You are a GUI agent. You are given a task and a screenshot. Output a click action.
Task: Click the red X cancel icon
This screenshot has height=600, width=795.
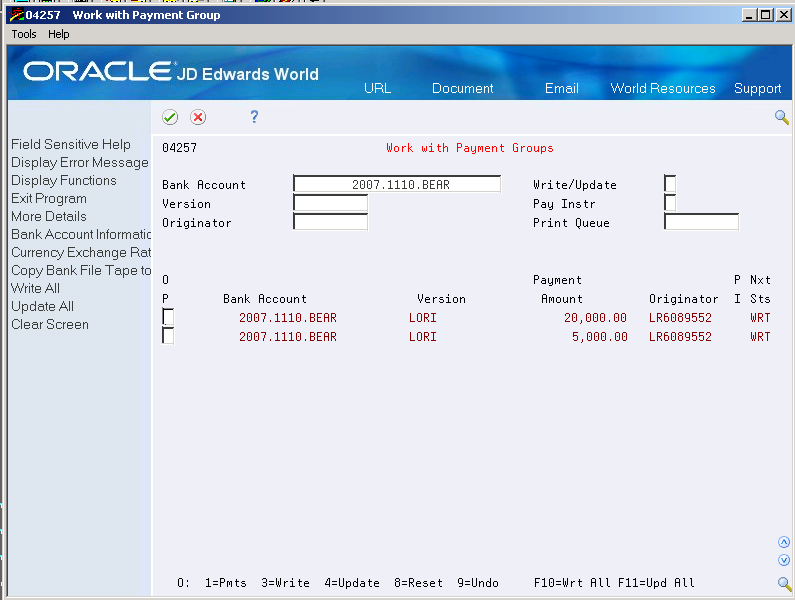[198, 118]
